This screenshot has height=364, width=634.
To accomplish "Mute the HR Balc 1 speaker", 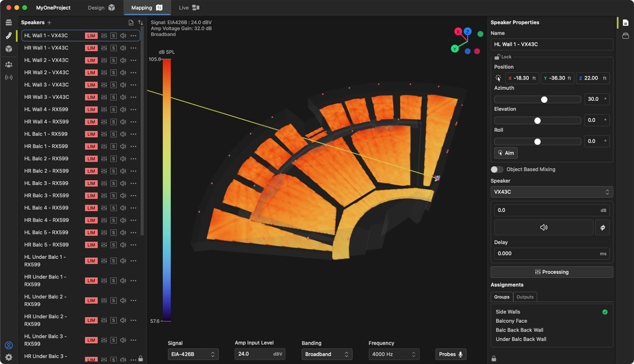I will [123, 146].
